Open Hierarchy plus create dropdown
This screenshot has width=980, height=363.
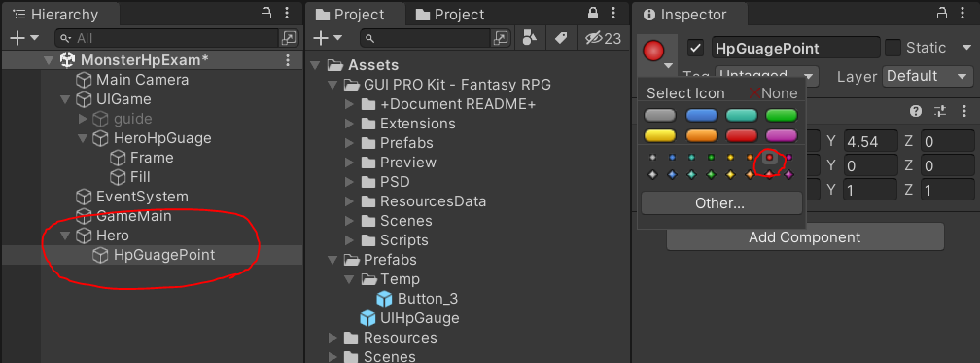[x=23, y=38]
